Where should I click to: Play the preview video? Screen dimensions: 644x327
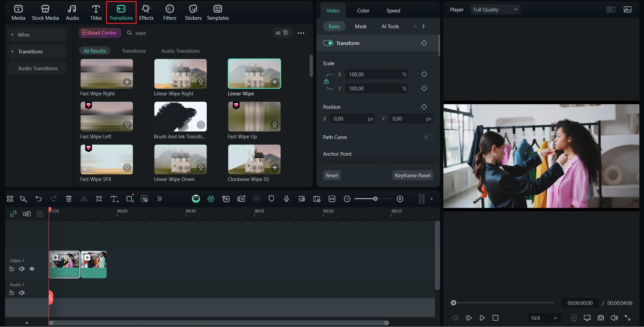(x=482, y=318)
